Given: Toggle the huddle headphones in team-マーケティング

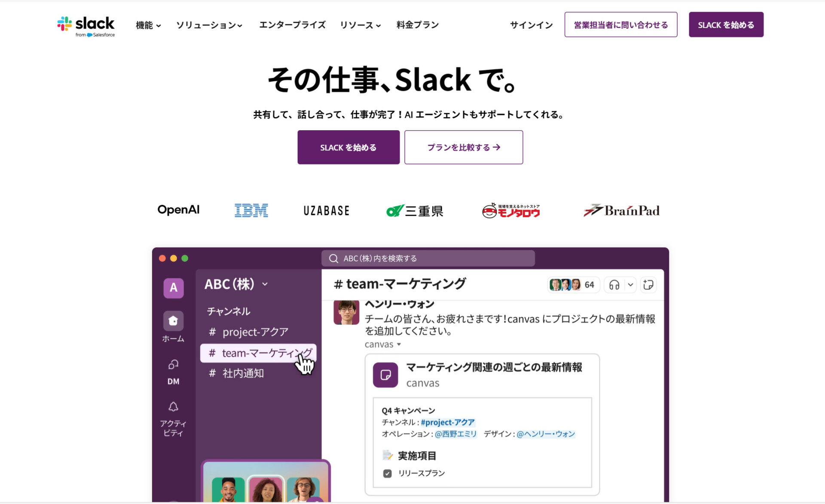Looking at the screenshot, I should click(x=614, y=284).
